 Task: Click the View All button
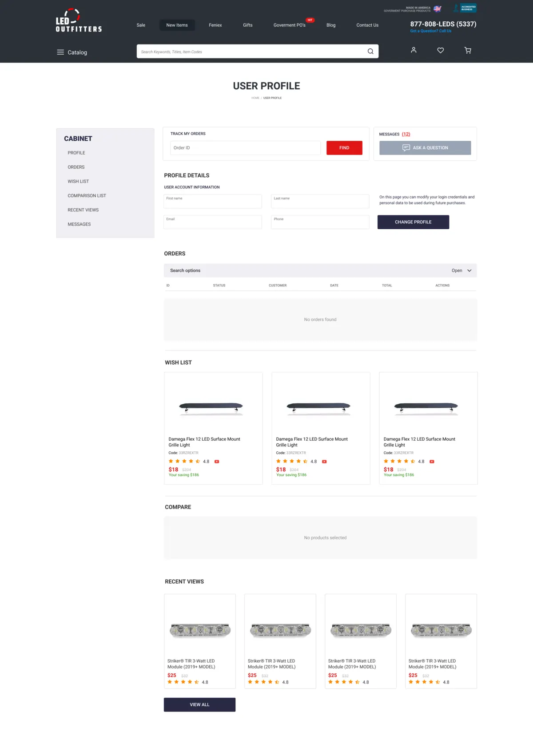click(199, 704)
